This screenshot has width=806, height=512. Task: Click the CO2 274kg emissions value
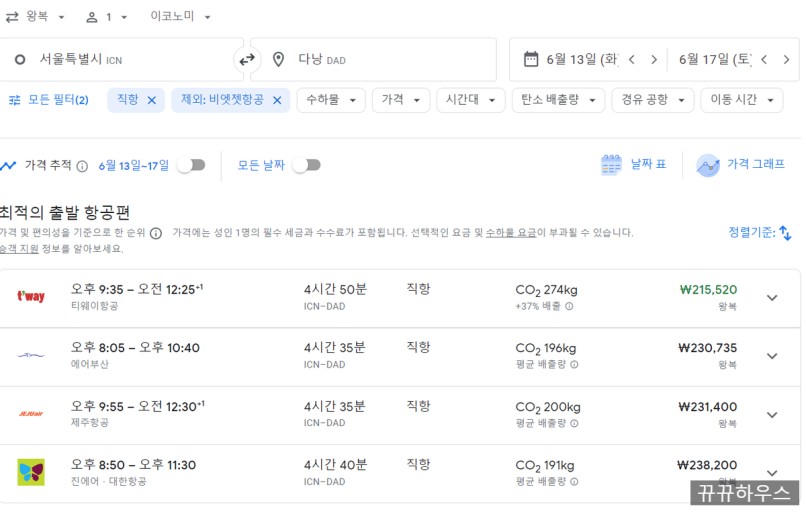pyautogui.click(x=546, y=290)
